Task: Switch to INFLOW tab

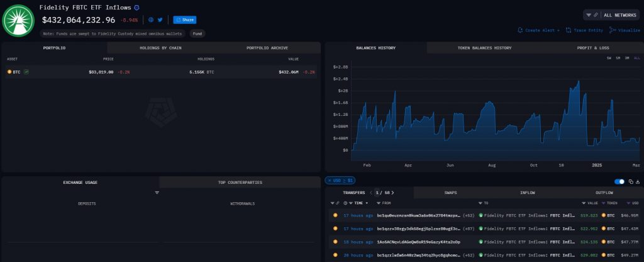Action: (528, 193)
